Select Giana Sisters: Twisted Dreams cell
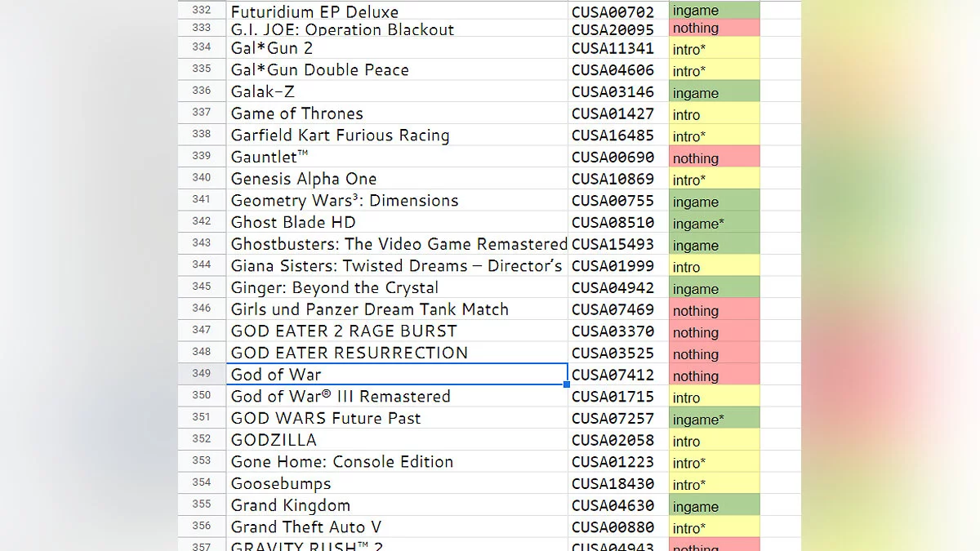The width and height of the screenshot is (980, 551). (x=397, y=266)
